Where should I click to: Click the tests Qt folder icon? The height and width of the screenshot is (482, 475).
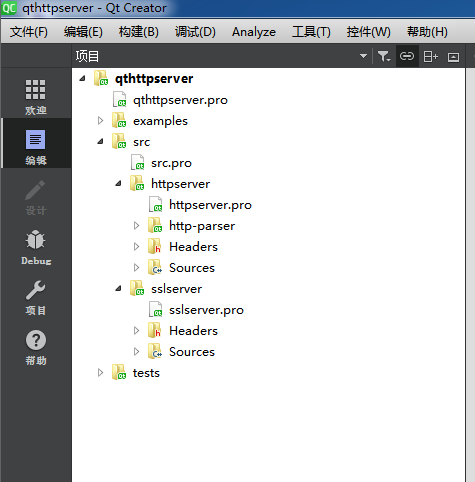[x=119, y=372]
